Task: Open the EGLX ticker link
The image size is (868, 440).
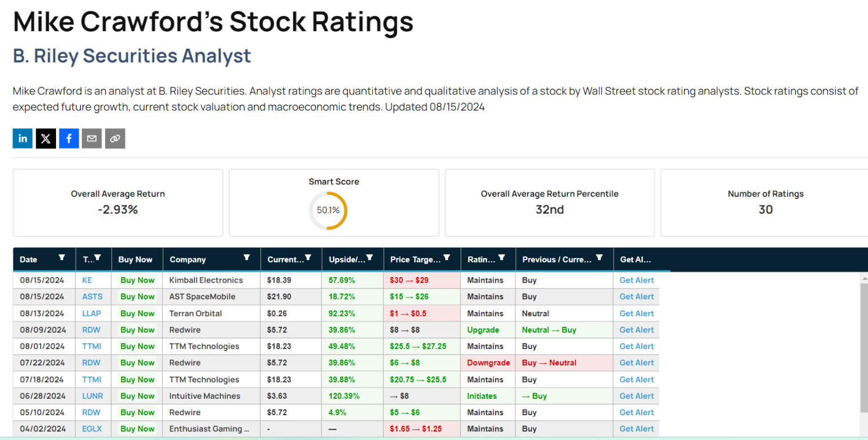Action: tap(92, 429)
